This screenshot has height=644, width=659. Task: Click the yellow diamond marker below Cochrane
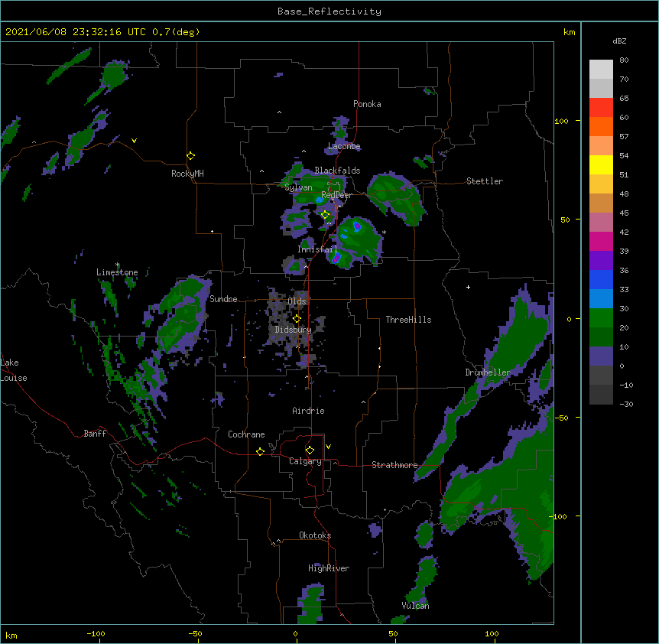tap(260, 451)
